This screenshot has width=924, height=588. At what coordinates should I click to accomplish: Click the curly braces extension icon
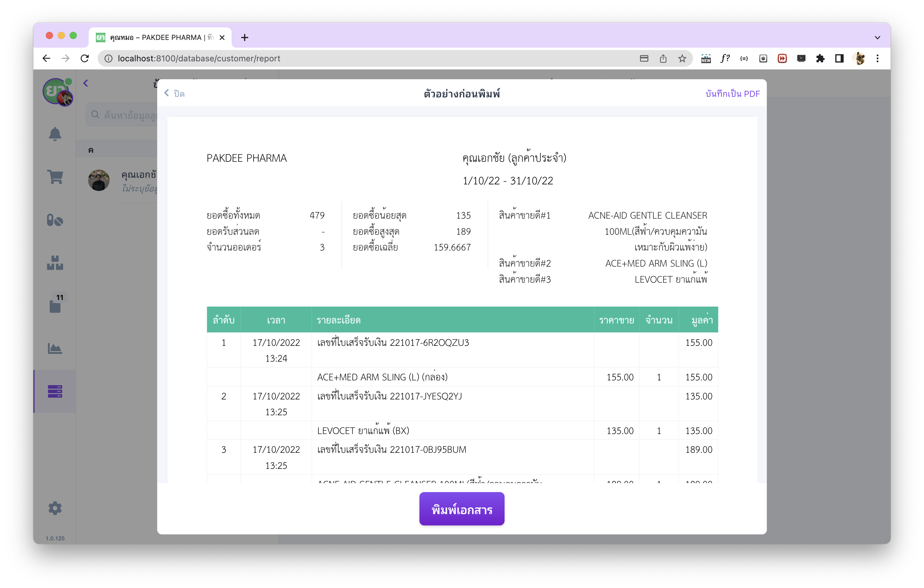point(744,58)
